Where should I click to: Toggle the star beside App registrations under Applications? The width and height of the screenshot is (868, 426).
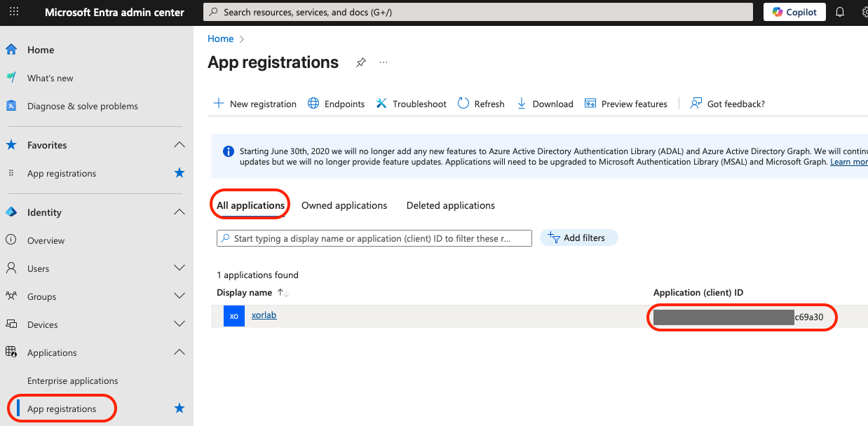(x=179, y=408)
